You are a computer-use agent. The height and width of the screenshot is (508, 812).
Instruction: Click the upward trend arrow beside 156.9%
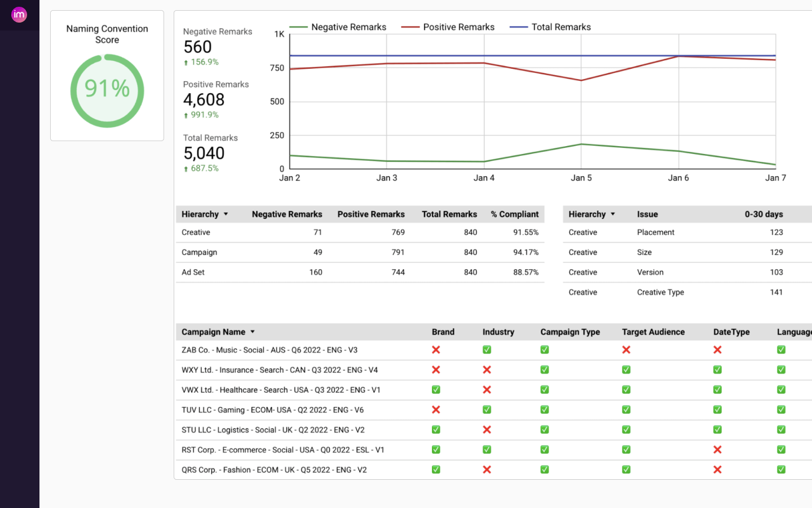pyautogui.click(x=186, y=62)
